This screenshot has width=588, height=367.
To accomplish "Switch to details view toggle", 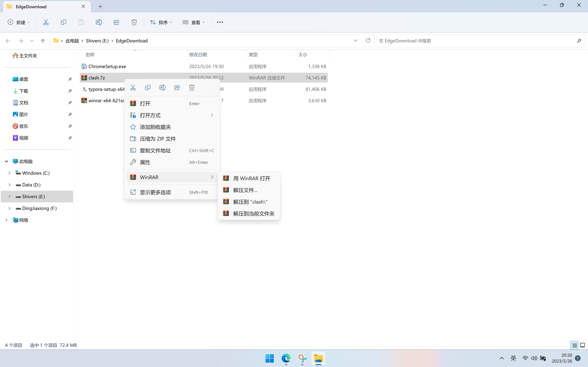I will point(574,345).
